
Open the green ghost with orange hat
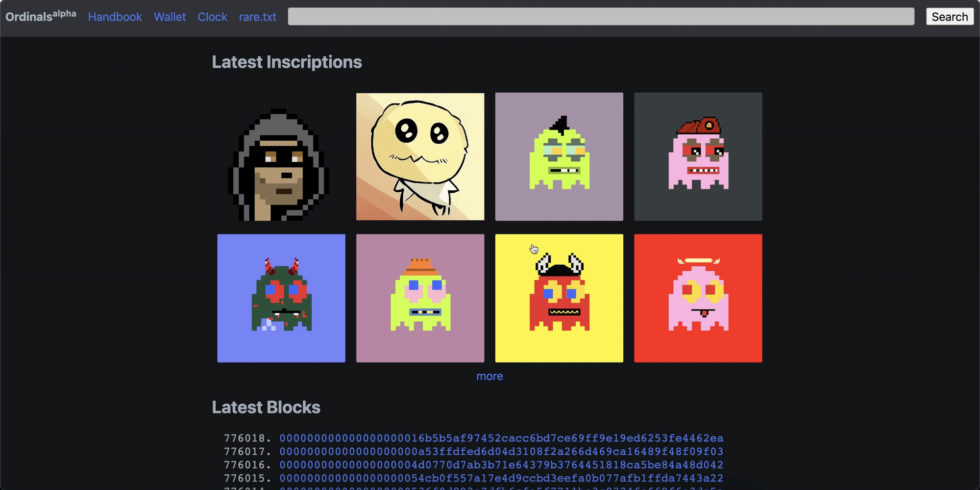(x=420, y=298)
